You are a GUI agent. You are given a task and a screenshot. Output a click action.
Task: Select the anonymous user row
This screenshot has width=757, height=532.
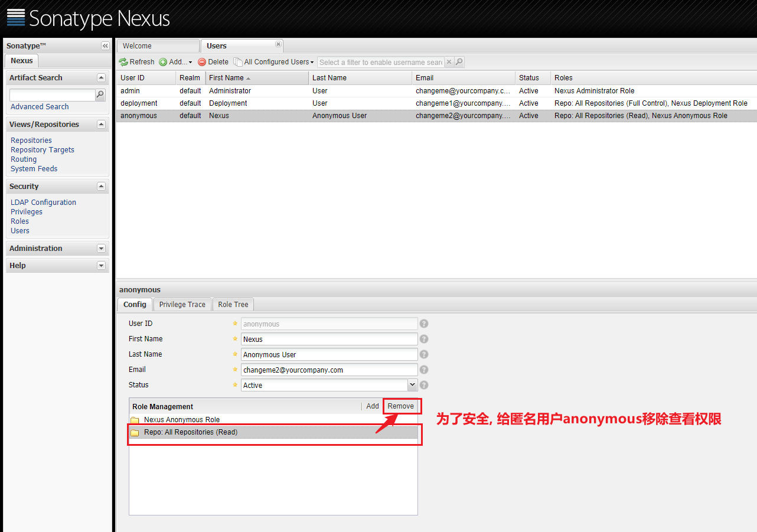[x=436, y=116]
